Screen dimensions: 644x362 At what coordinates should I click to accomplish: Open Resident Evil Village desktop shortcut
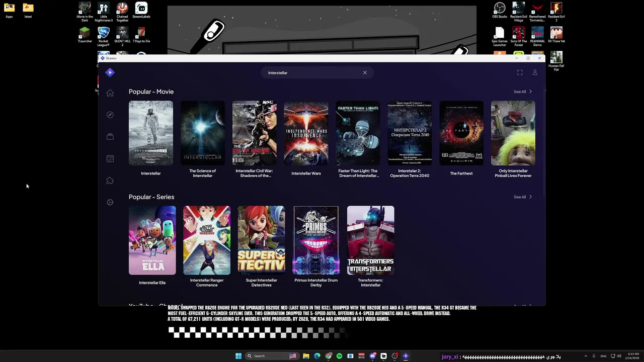pyautogui.click(x=518, y=12)
